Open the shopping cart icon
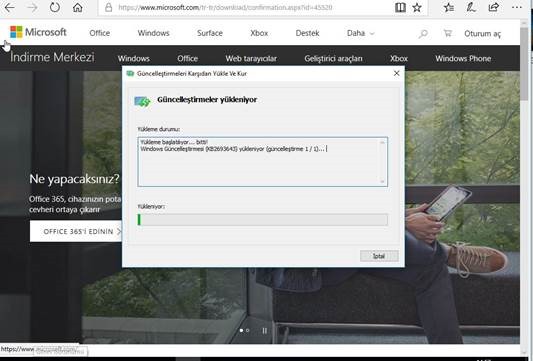Image resolution: width=533 pixels, height=361 pixels. [x=448, y=33]
